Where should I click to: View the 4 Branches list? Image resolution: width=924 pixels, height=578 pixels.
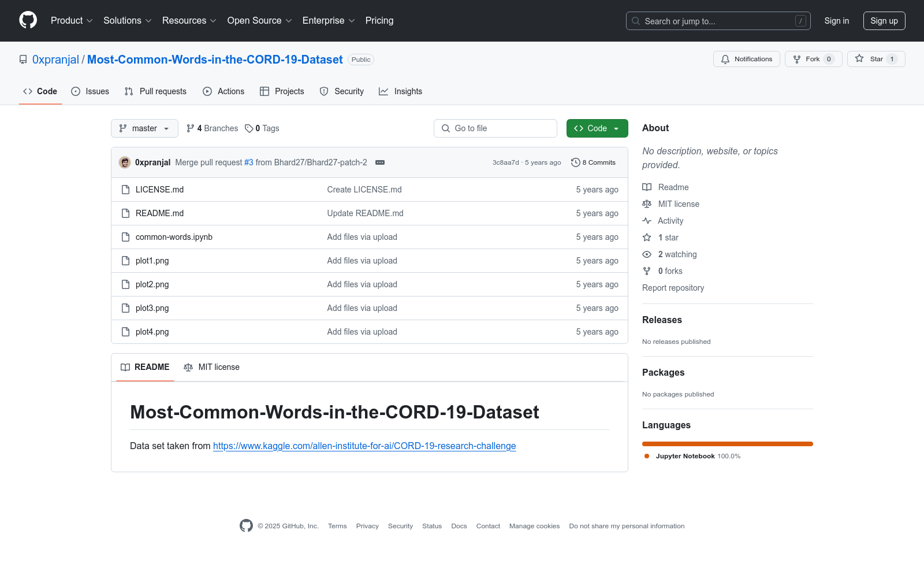[x=212, y=128]
